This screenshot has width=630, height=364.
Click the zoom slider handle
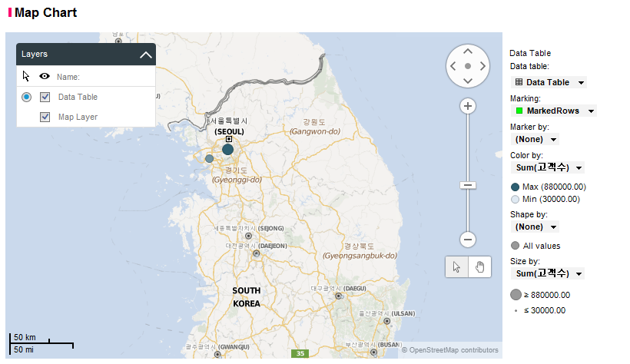(468, 185)
